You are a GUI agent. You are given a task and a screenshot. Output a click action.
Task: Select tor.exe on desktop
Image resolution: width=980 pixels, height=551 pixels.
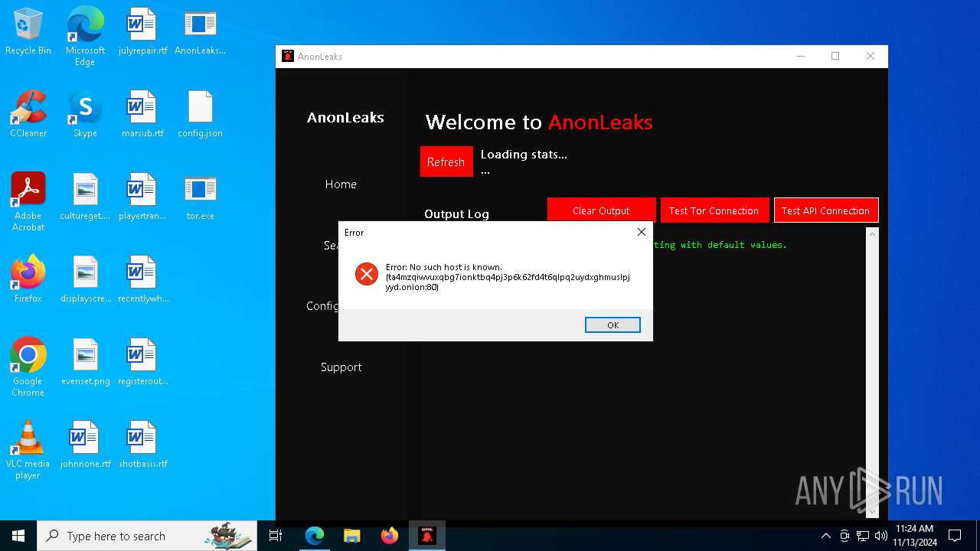tap(200, 197)
